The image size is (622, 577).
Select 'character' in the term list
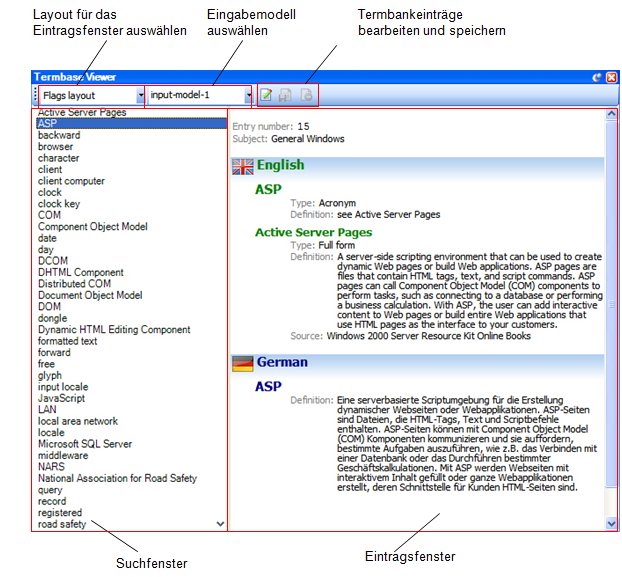coord(59,158)
